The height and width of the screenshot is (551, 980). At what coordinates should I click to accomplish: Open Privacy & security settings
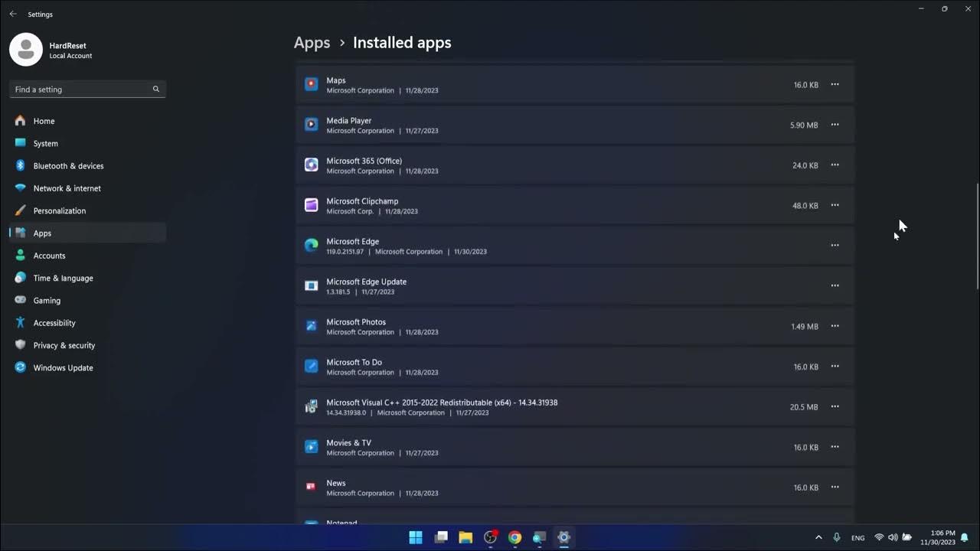click(64, 345)
